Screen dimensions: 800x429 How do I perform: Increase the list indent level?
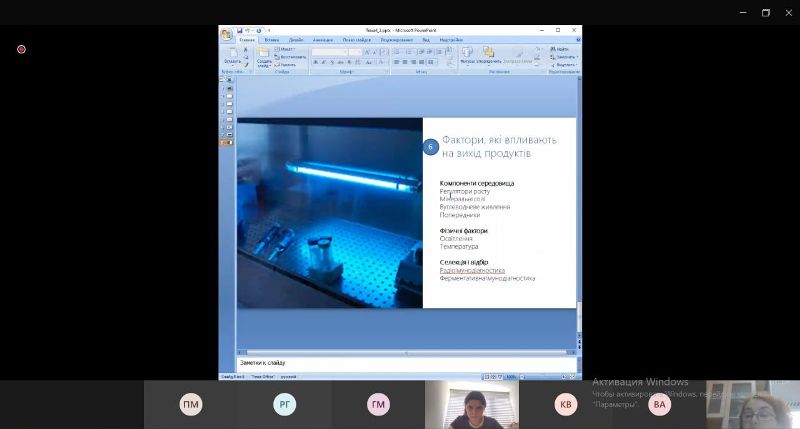429,52
